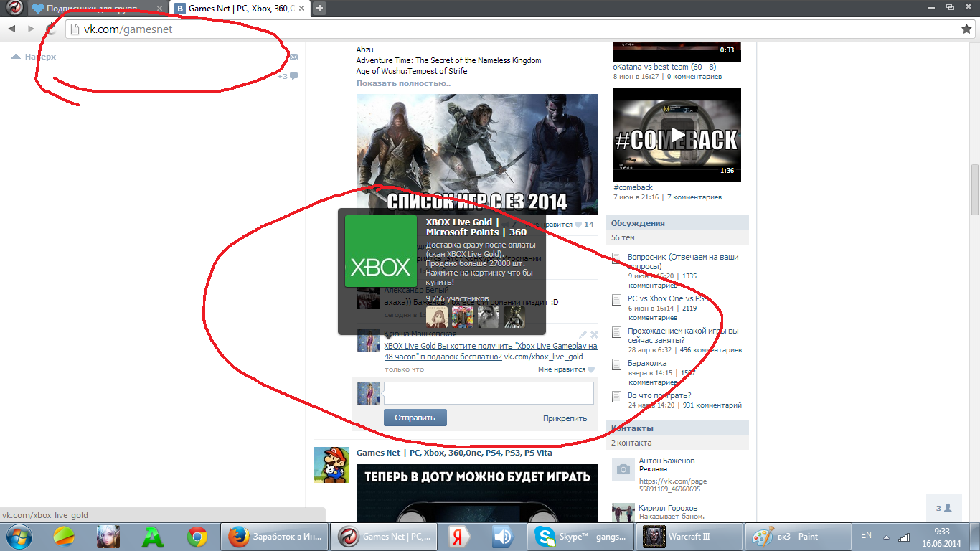The width and height of the screenshot is (980, 551).
Task: Click the Games Net Mario avatar
Action: [x=331, y=465]
